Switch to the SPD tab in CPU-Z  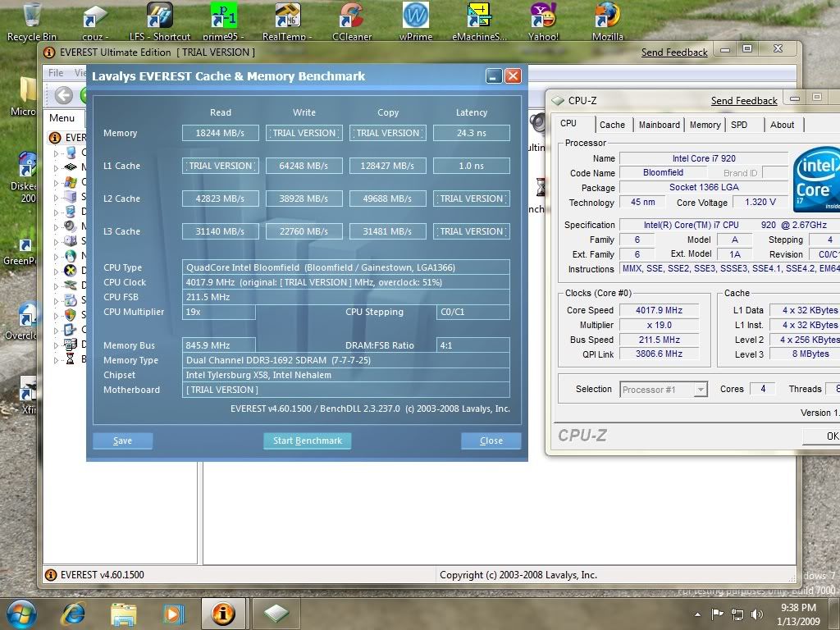[x=738, y=125]
